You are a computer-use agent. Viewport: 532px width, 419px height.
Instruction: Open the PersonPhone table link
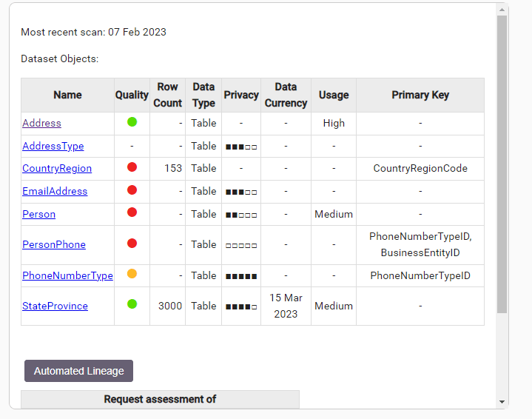click(x=54, y=245)
